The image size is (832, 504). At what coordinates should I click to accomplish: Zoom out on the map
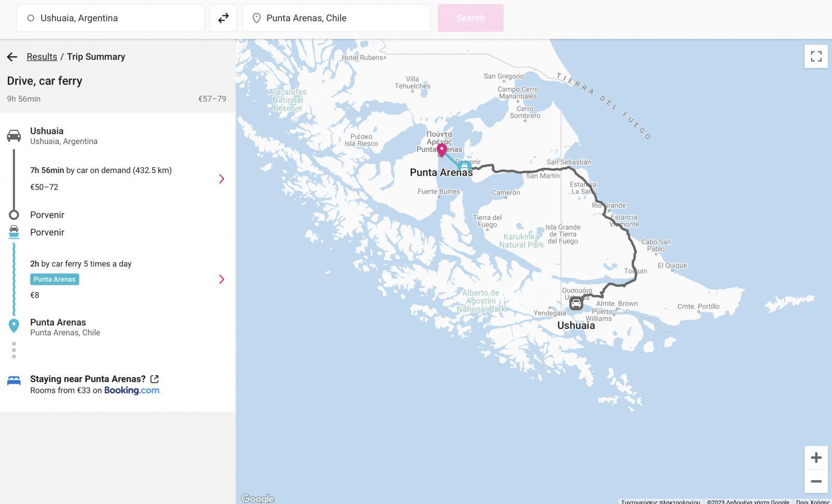816,481
